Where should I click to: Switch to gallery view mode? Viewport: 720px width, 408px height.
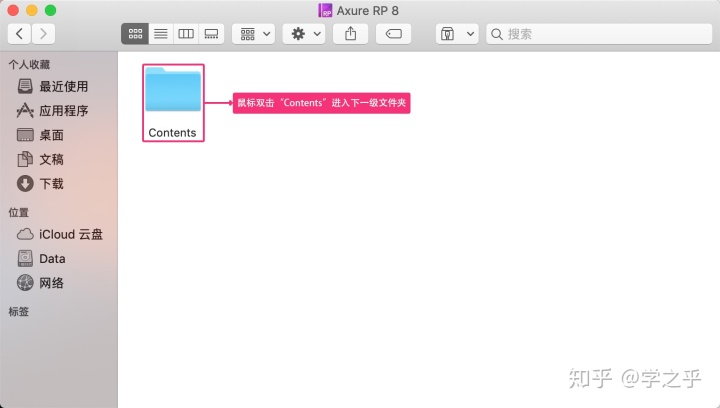pos(211,34)
